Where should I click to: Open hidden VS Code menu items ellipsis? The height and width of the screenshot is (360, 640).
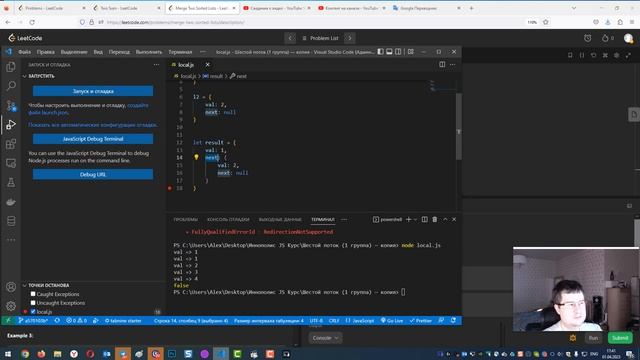(203, 52)
